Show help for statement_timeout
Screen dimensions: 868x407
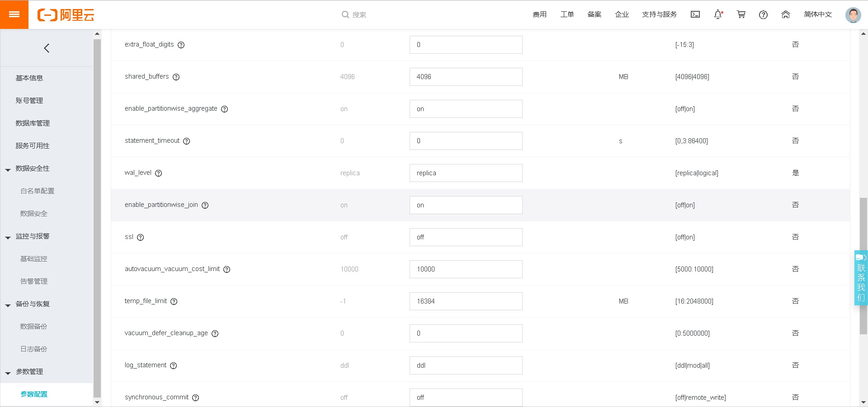(x=187, y=141)
